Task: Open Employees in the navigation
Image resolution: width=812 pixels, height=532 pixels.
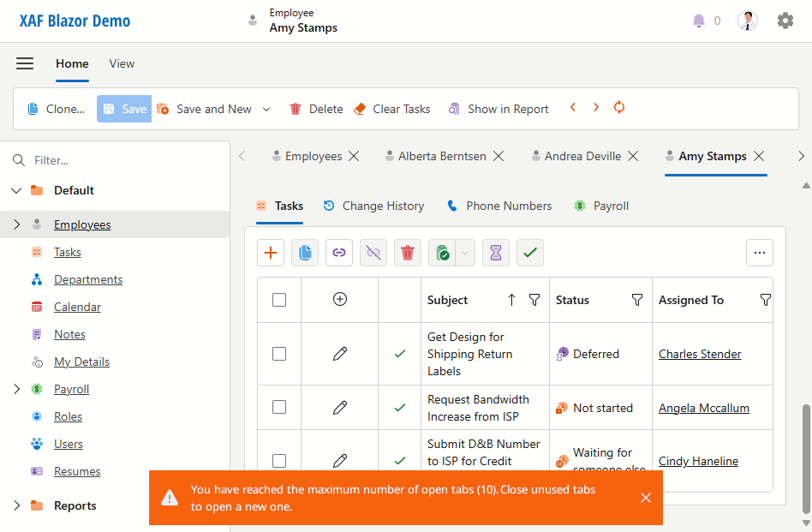Action: (82, 224)
